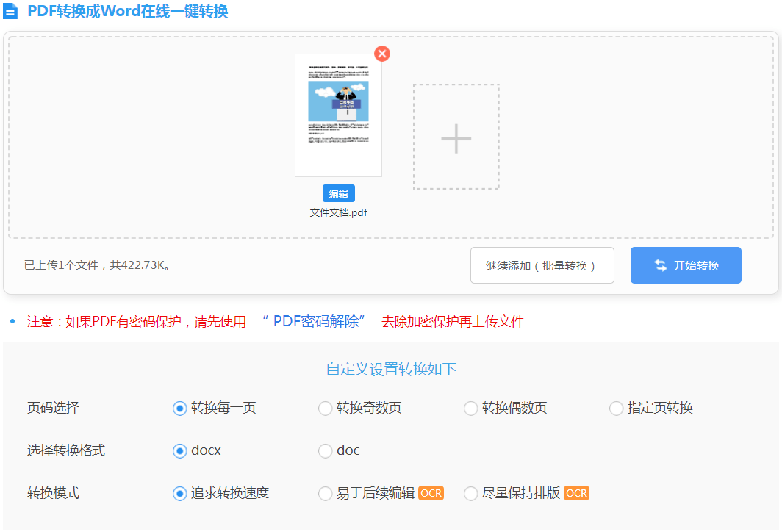Image resolution: width=782 pixels, height=532 pixels.
Task: Start conversion with 开始转换 button
Action: 686,265
